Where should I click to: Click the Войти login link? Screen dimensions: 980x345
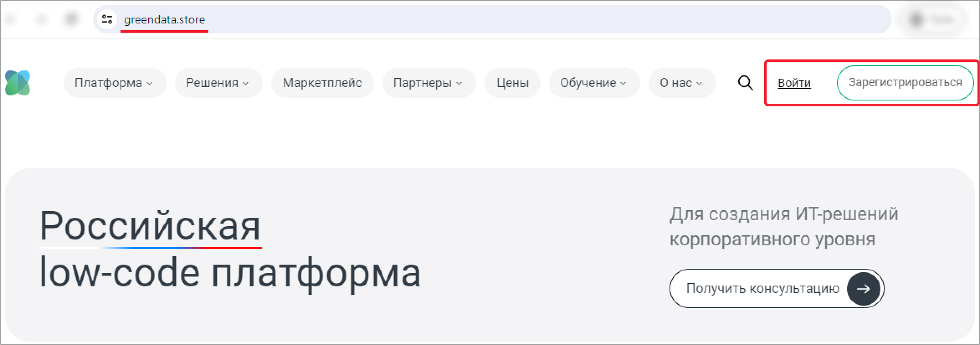click(x=794, y=83)
